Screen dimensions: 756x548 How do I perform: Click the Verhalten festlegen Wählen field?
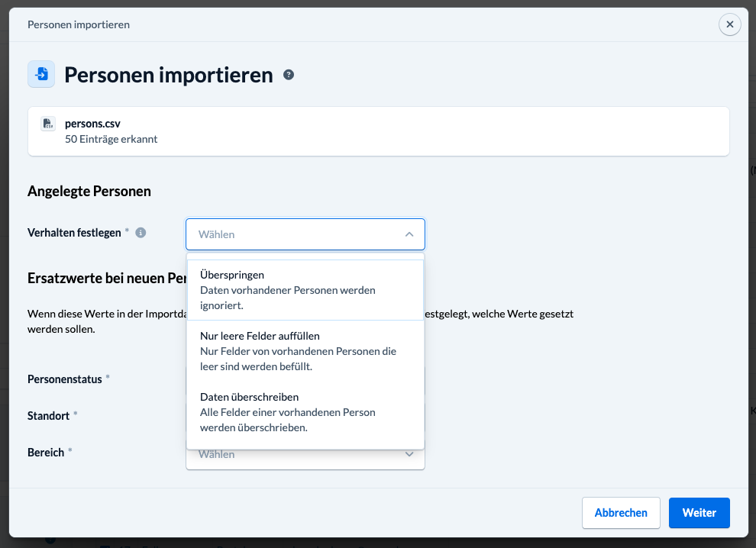click(x=305, y=234)
